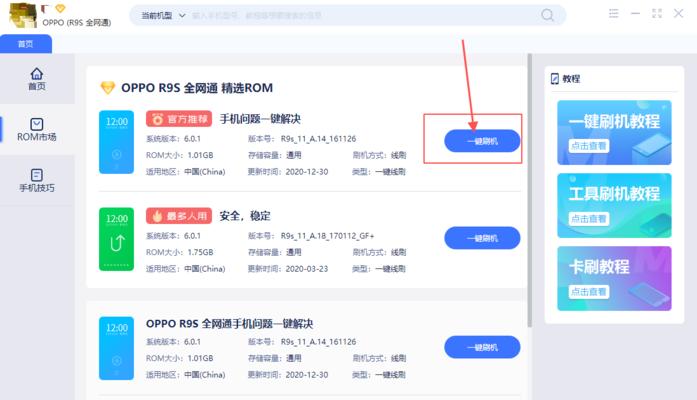Open 手机技巧 in the sidebar
Image resolution: width=697 pixels, height=400 pixels.
37,180
